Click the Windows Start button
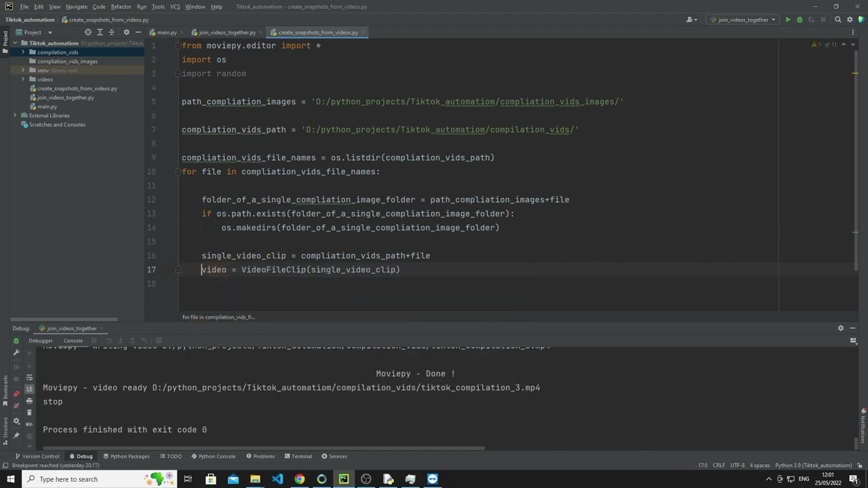 point(10,479)
